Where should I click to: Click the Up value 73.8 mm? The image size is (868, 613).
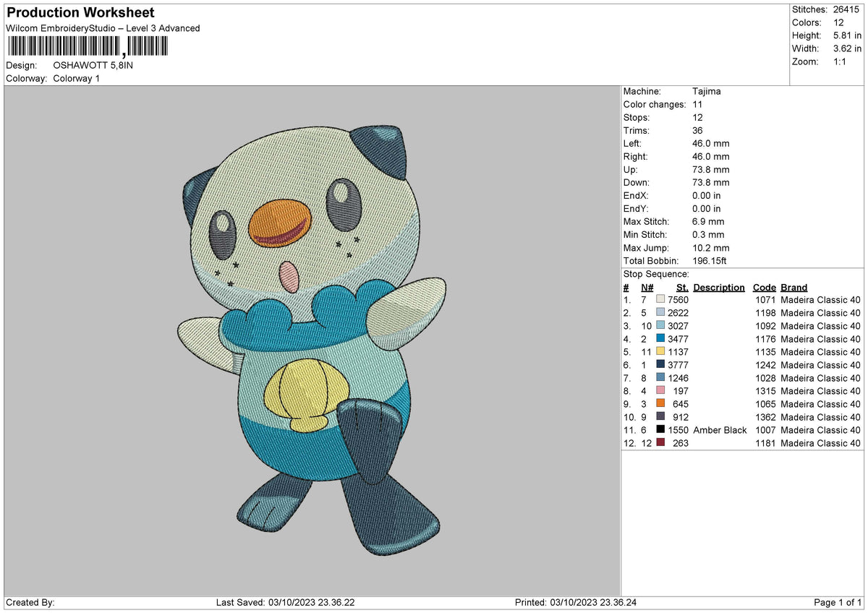(x=711, y=169)
